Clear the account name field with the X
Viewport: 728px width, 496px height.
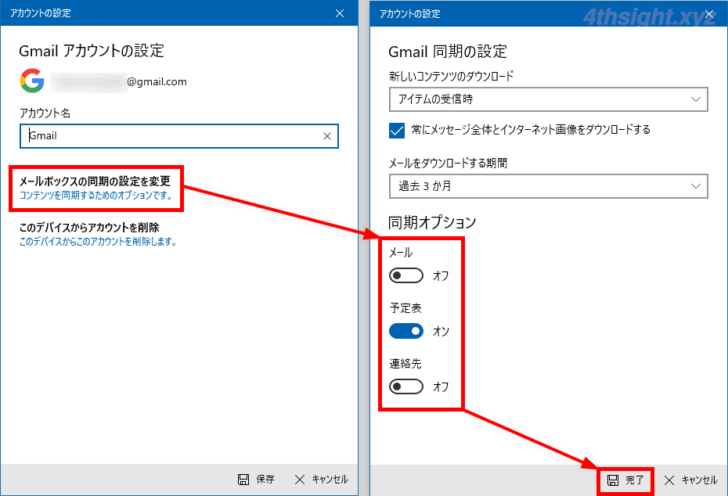pyautogui.click(x=327, y=136)
